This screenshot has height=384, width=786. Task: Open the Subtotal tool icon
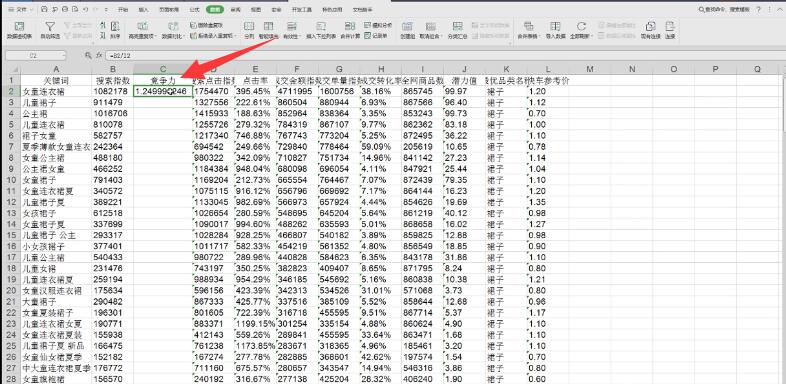(x=457, y=30)
